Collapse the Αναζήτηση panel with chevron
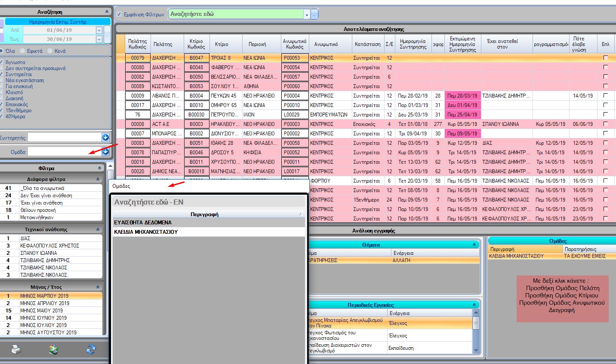The width and height of the screenshot is (616, 364). 107,12
